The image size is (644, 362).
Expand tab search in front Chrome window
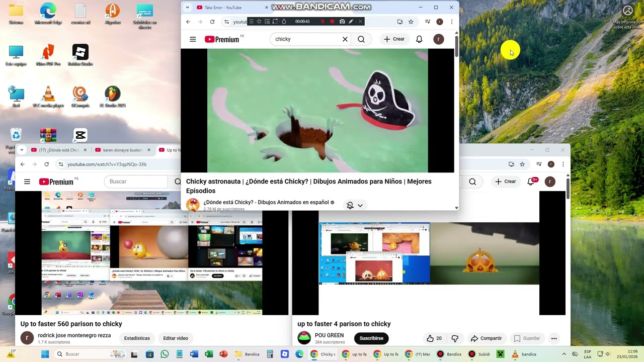pos(187,8)
